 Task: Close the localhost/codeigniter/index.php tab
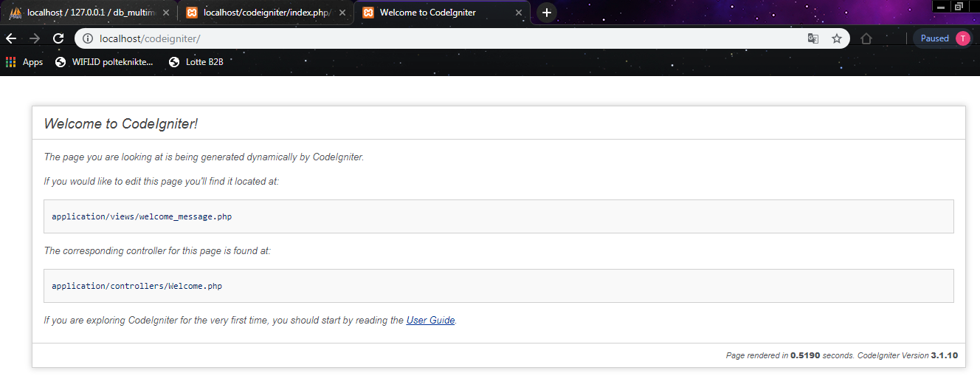tap(342, 13)
